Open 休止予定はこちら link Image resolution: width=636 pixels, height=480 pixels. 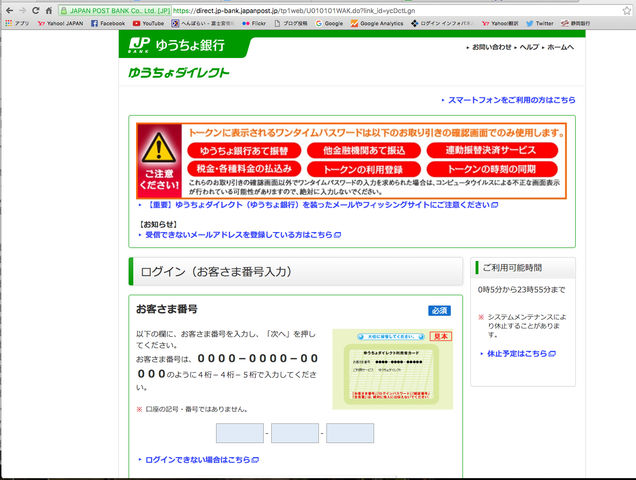(521, 353)
